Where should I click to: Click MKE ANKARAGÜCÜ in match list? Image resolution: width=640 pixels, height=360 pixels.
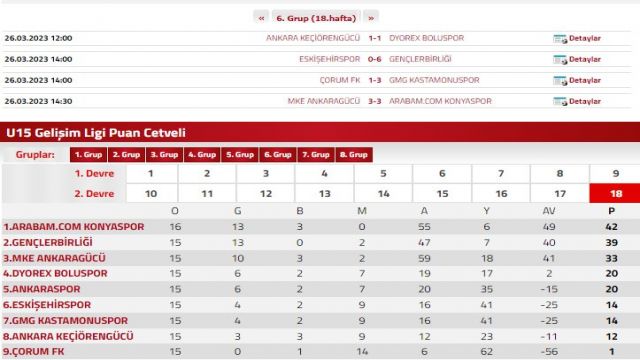click(324, 101)
